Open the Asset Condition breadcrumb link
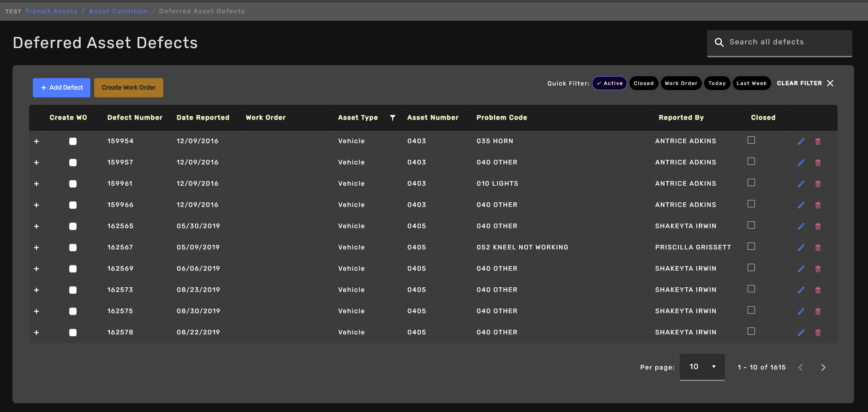This screenshot has height=412, width=868. point(118,12)
